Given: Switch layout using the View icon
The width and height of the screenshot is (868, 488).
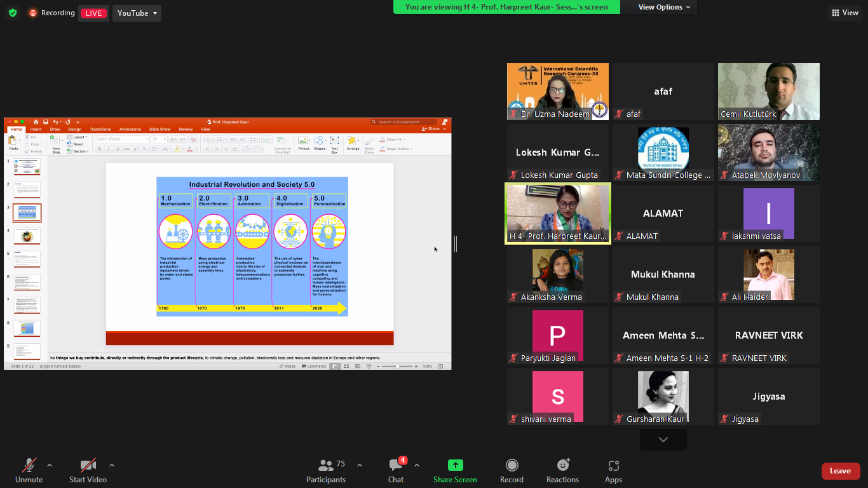Looking at the screenshot, I should (x=844, y=13).
